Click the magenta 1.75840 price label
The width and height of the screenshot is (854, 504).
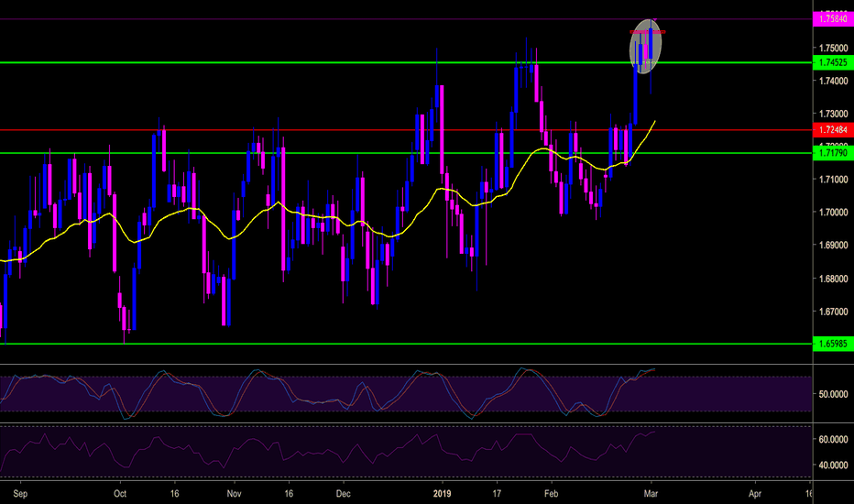tap(833, 19)
